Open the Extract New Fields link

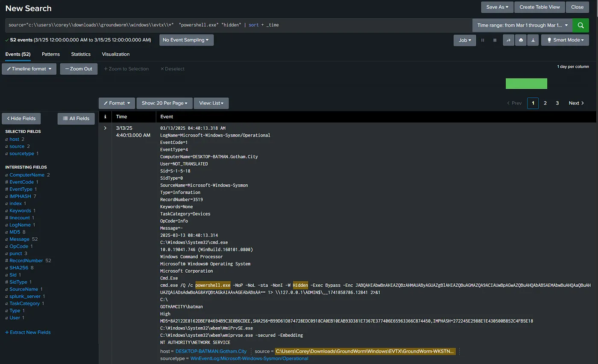pyautogui.click(x=28, y=332)
